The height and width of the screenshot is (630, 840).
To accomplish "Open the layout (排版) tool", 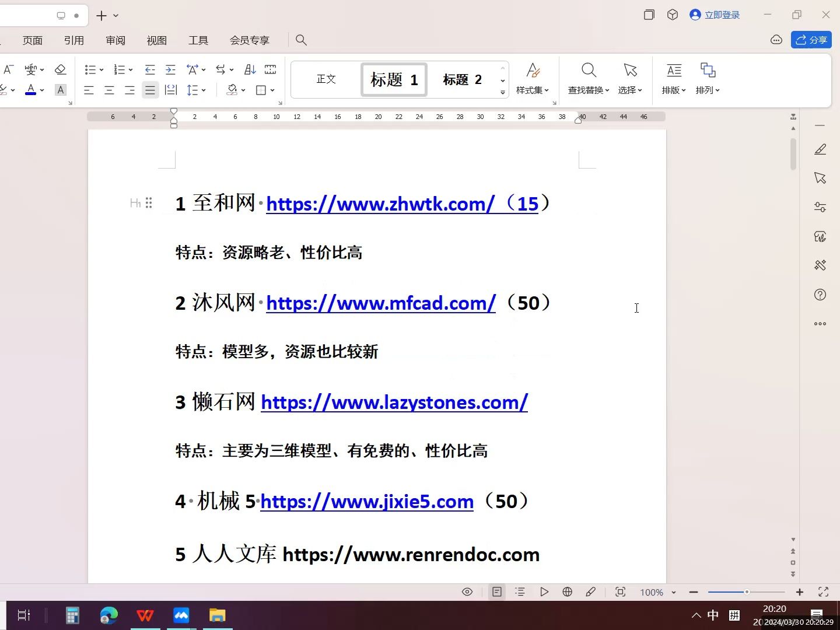I will (x=674, y=78).
